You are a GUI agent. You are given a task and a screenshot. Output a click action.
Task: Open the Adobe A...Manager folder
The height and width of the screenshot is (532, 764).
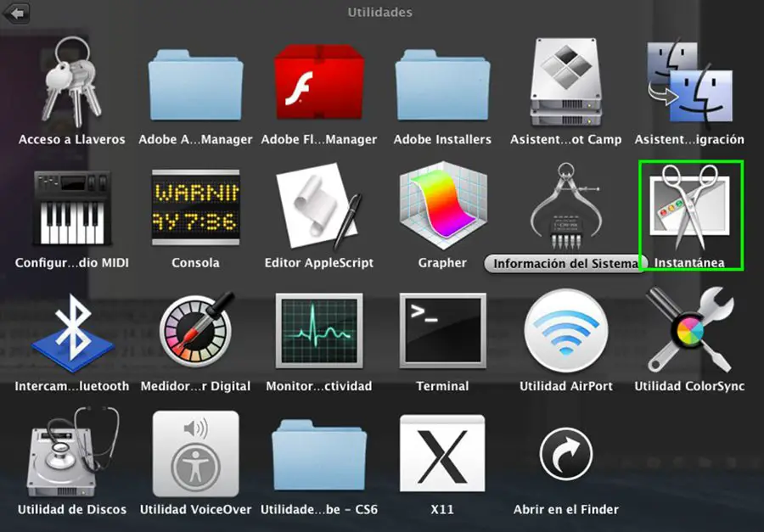coord(195,85)
